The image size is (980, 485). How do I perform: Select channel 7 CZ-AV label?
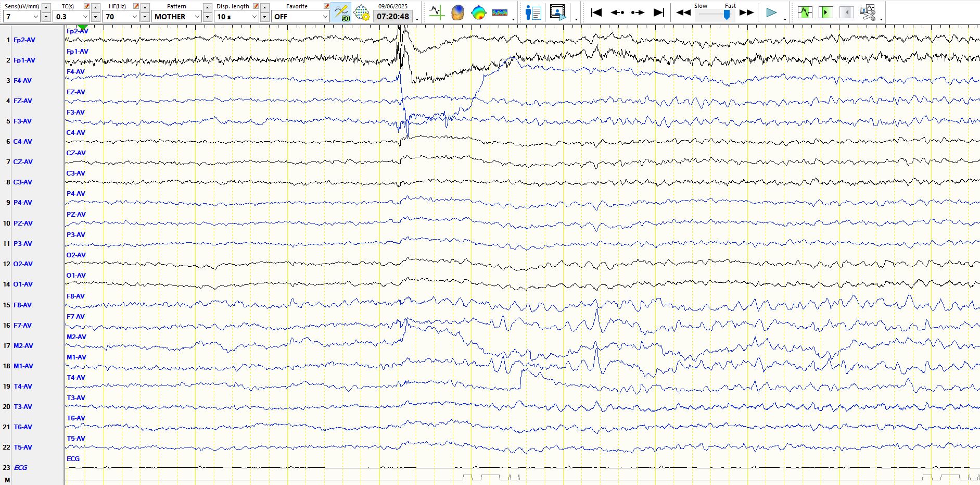pos(23,162)
